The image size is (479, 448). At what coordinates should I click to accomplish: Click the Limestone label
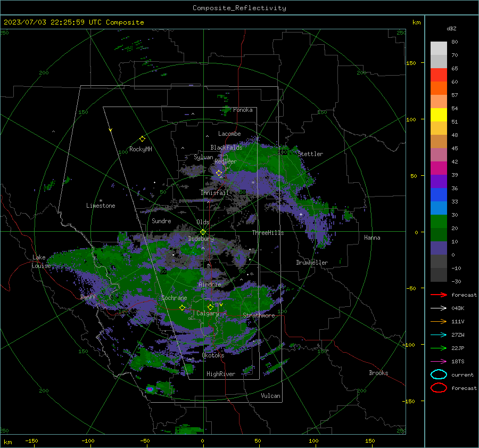[101, 206]
